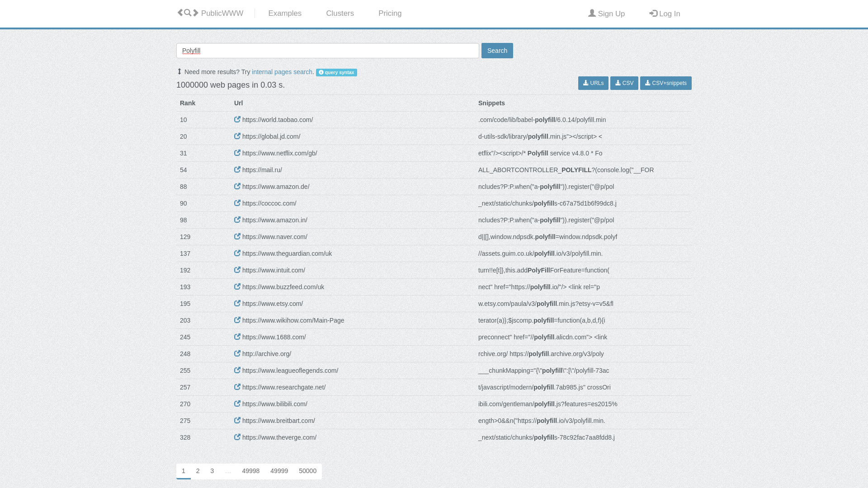Open external link icon for amazon.in
This screenshot has width=868, height=488.
tap(237, 220)
